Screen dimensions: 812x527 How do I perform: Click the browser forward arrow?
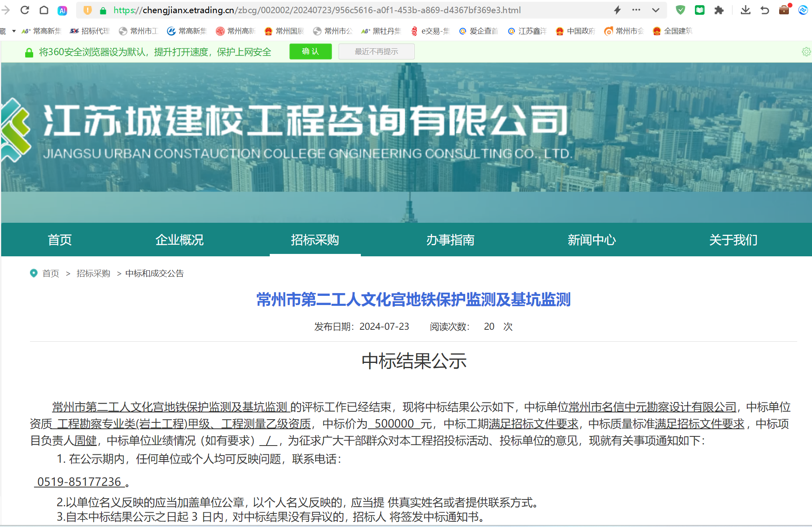pos(6,10)
